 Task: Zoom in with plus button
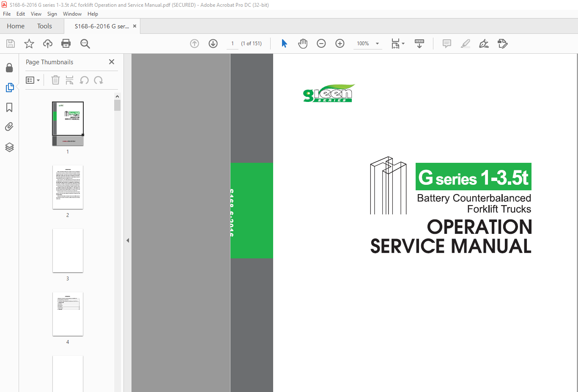pos(340,44)
